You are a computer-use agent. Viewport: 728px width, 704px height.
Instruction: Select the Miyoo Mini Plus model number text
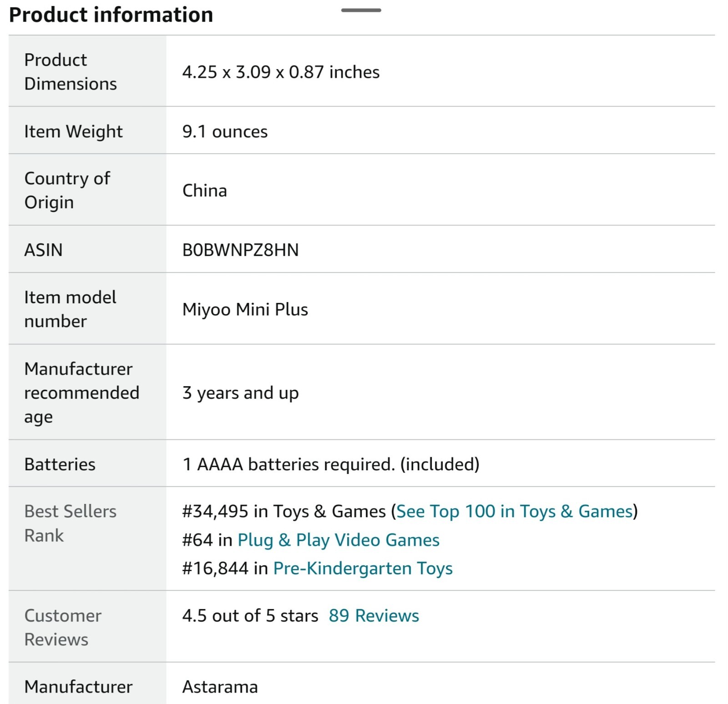pyautogui.click(x=245, y=309)
